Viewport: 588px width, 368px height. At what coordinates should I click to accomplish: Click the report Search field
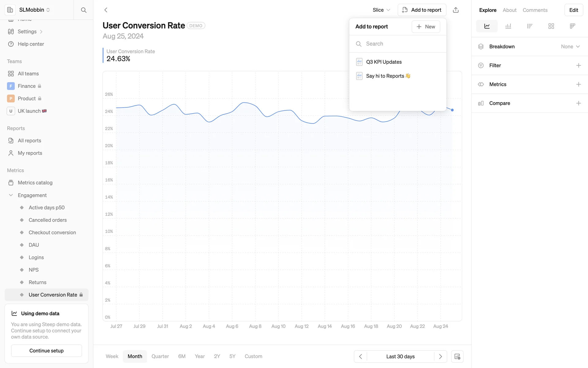click(398, 44)
